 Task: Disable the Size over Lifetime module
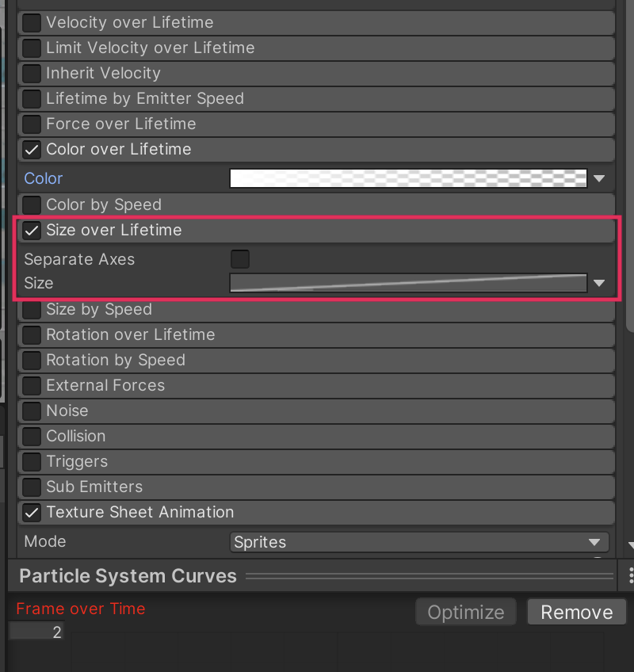(32, 231)
